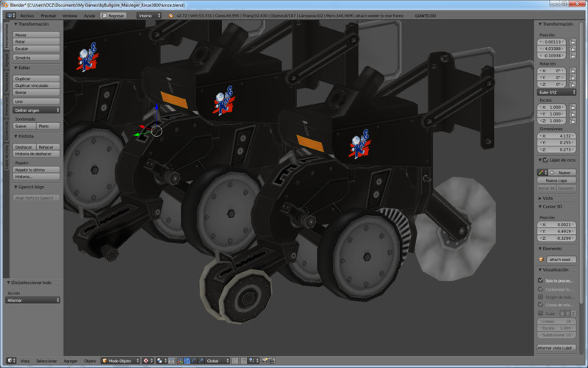Open the Seleccionar menu in viewport header
Image resolution: width=588 pixels, height=368 pixels.
[x=46, y=361]
